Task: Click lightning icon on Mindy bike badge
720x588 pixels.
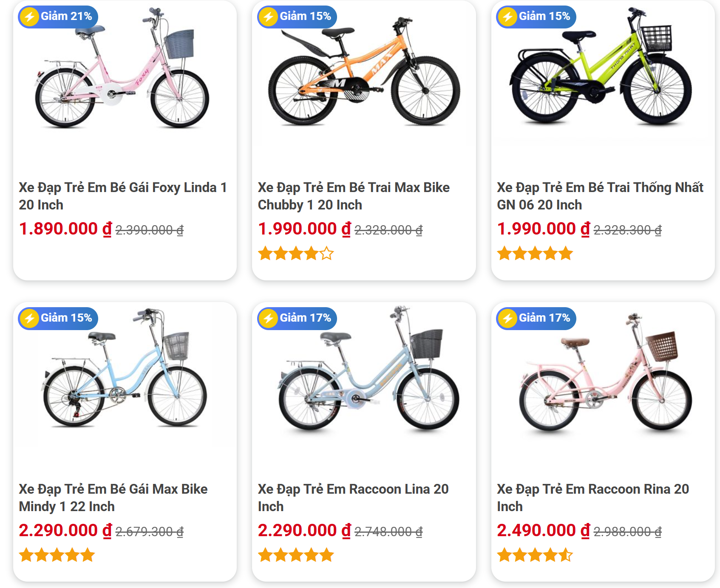Action: click(29, 318)
